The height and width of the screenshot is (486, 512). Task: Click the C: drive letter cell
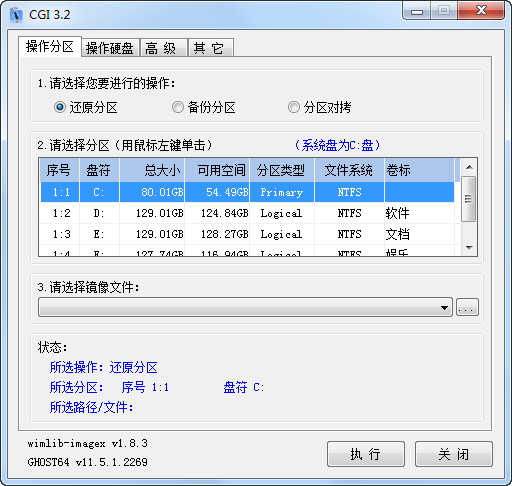point(99,192)
